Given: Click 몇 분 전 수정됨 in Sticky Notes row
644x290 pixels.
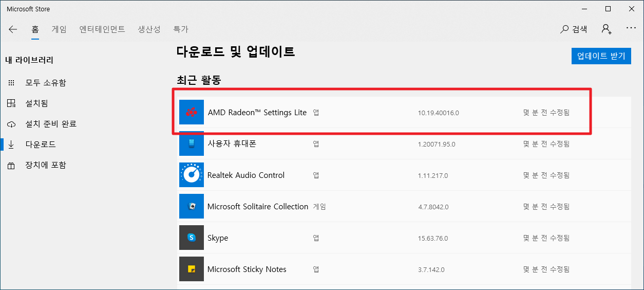Looking at the screenshot, I should (546, 269).
